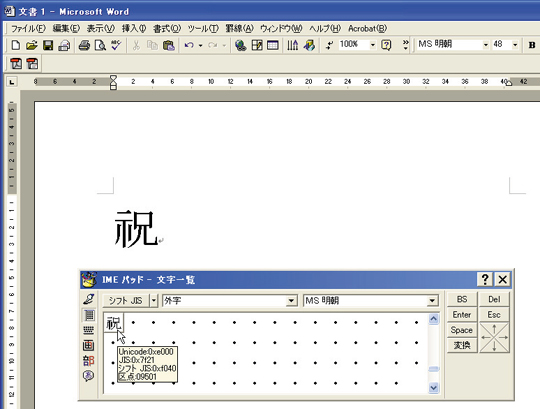
Task: Toggle bold formatting
Action: 532,45
